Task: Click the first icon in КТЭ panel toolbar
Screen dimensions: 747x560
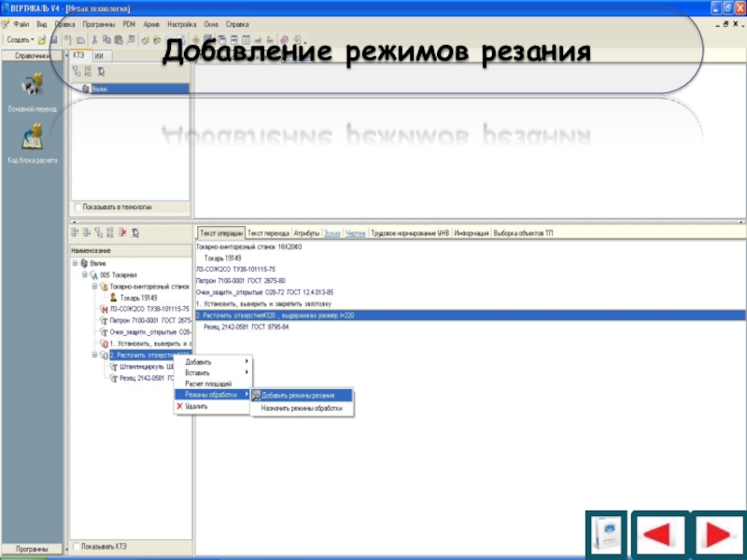Action: [77, 71]
